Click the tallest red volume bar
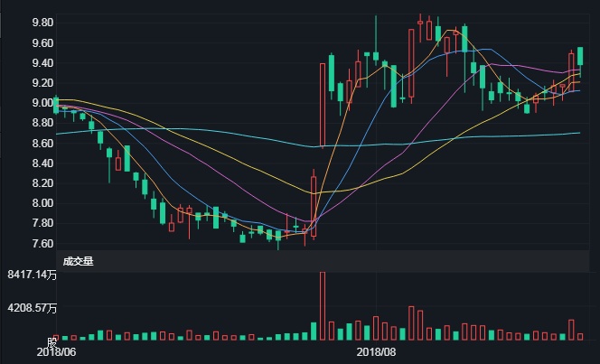 (323, 305)
